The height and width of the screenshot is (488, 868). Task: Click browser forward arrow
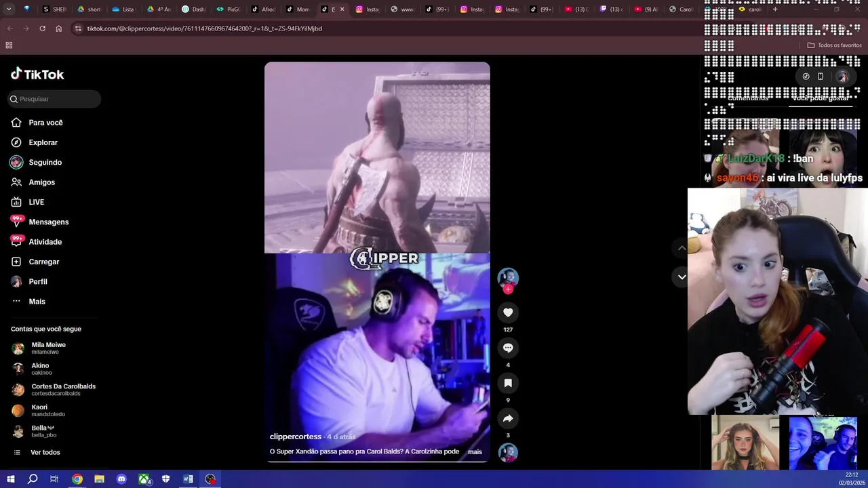(x=26, y=28)
